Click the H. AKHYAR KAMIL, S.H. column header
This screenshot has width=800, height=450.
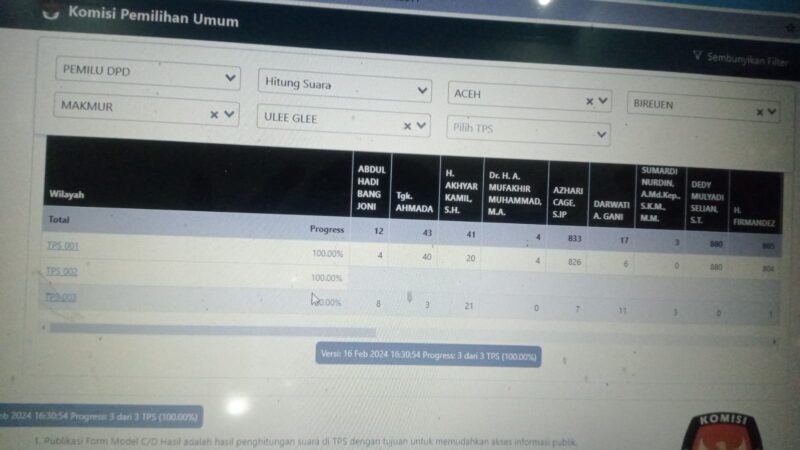pos(461,192)
